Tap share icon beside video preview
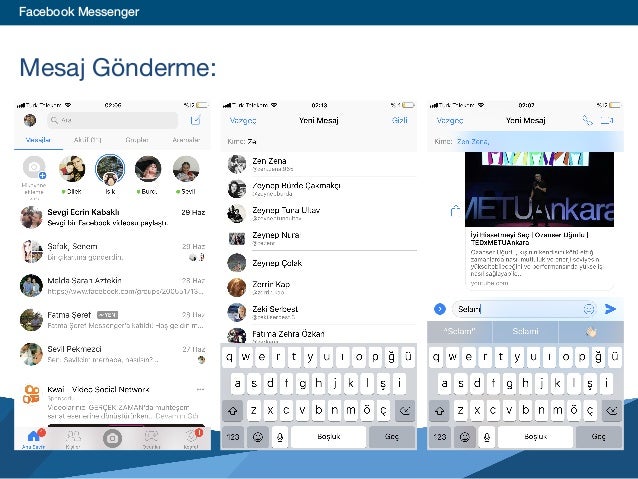 [x=455, y=210]
